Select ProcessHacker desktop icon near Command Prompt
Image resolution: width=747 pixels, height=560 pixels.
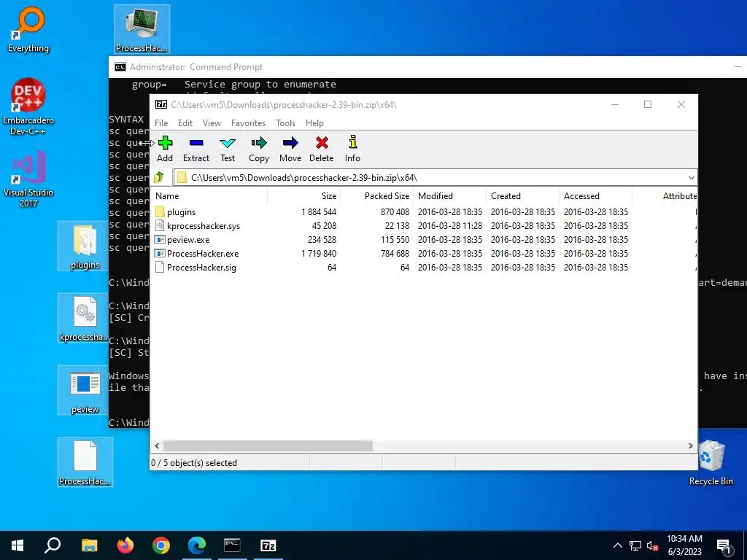(142, 29)
